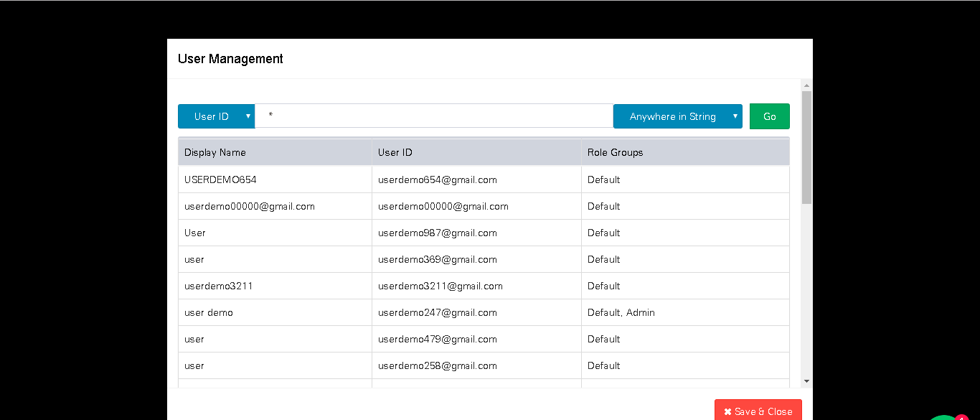Select the userdemo369@gmail.com cell

tap(477, 259)
